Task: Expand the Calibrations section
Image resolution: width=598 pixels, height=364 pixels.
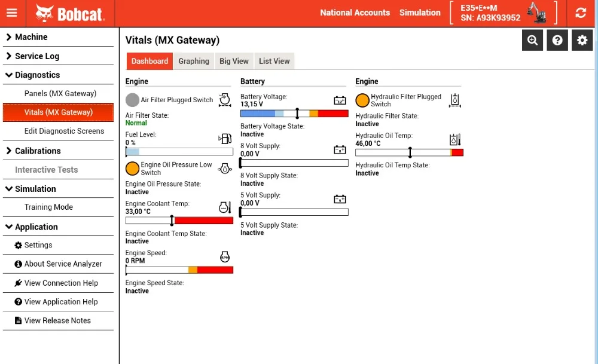Action: (58, 151)
